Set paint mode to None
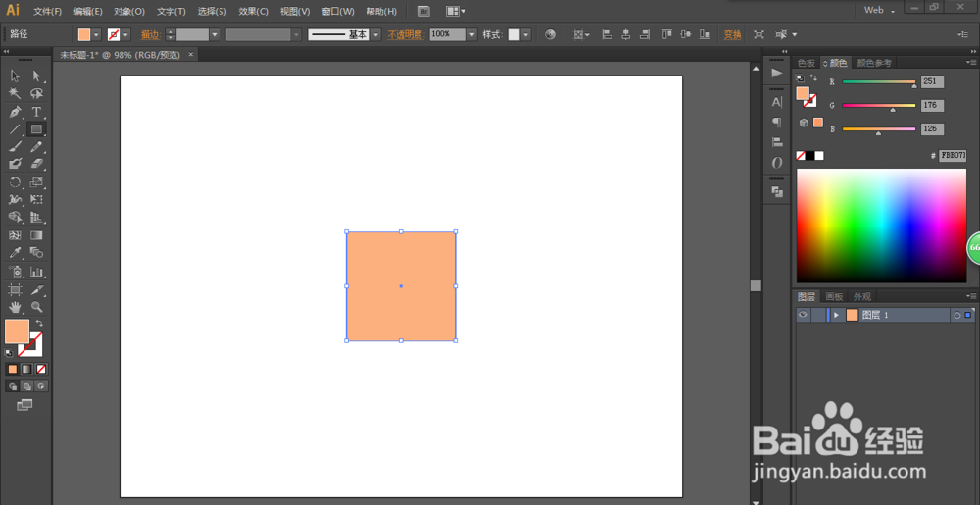This screenshot has width=980, height=505. tap(40, 369)
